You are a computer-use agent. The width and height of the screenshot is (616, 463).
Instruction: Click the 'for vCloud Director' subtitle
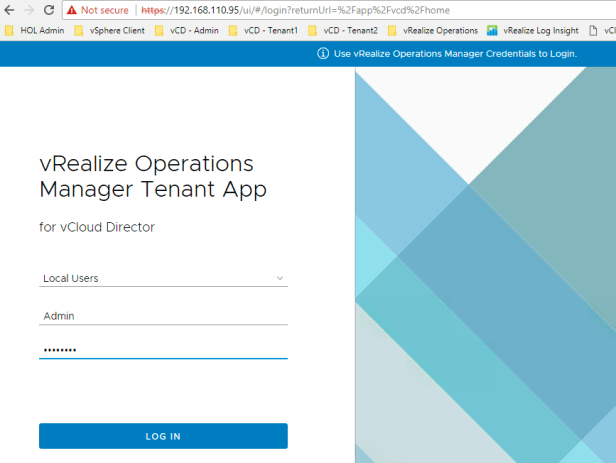[97, 227]
